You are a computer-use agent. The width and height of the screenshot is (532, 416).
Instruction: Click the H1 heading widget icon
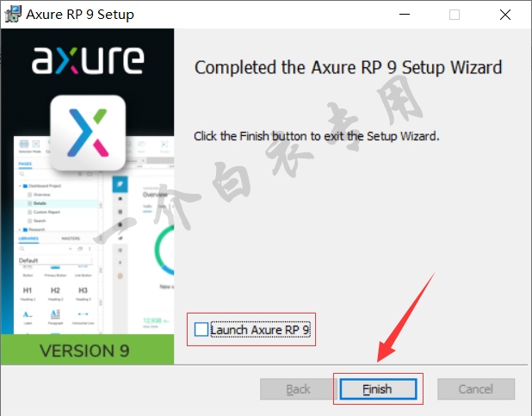coord(28,290)
